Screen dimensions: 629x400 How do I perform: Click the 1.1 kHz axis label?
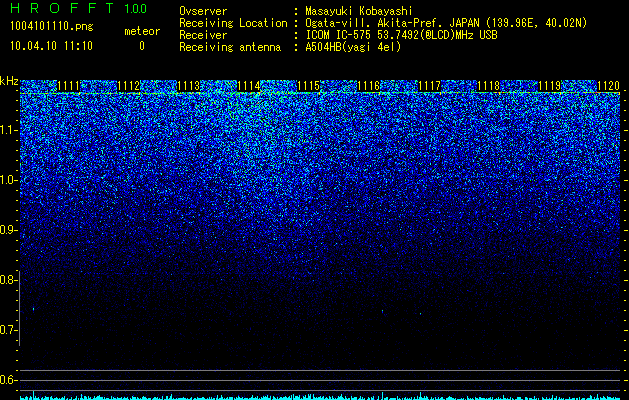click(x=8, y=130)
